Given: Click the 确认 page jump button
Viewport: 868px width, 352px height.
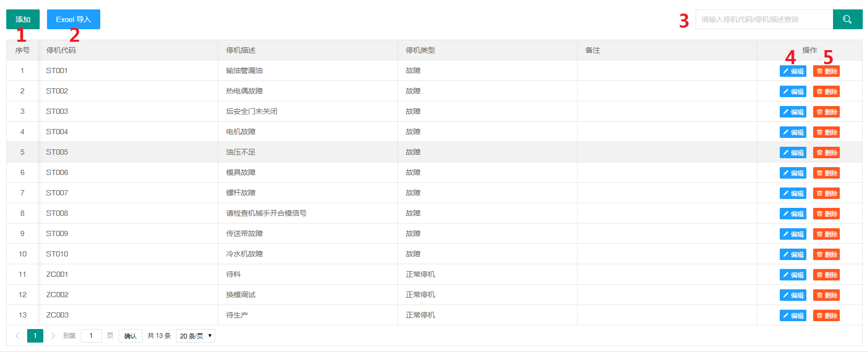Looking at the screenshot, I should pyautogui.click(x=130, y=336).
